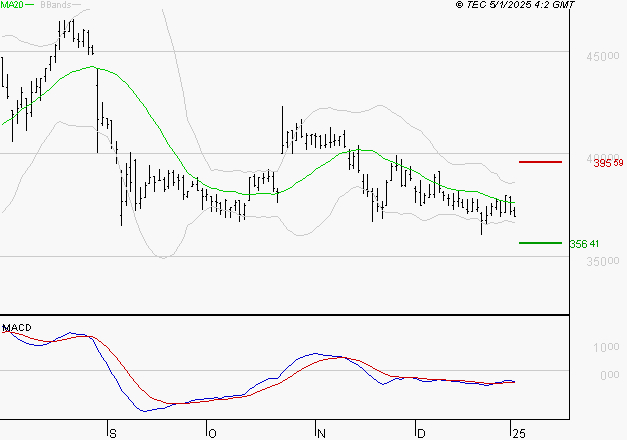The height and width of the screenshot is (440, 627).
Task: Click the green support level line
Action: pos(540,243)
